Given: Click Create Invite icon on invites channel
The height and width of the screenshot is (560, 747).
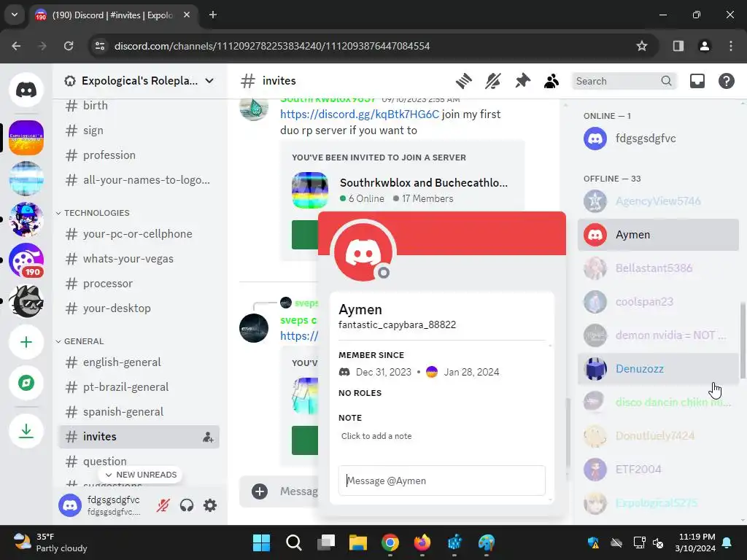Looking at the screenshot, I should point(208,437).
